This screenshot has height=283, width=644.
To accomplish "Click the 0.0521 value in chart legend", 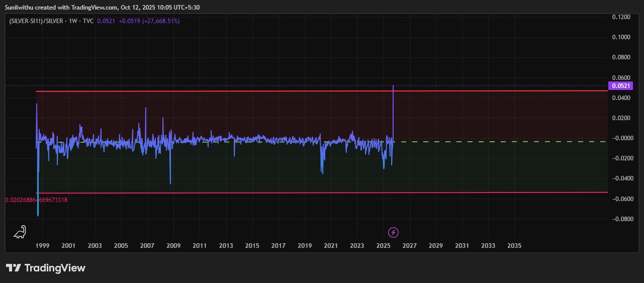I will click(106, 21).
